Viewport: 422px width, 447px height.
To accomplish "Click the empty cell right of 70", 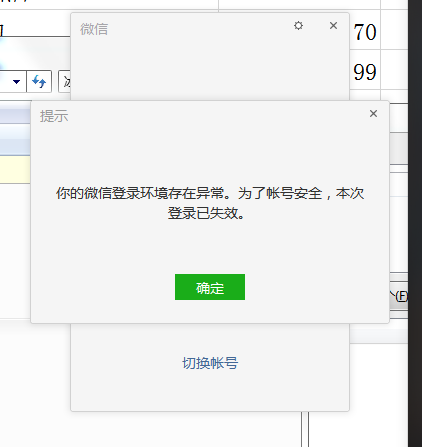I will point(394,30).
